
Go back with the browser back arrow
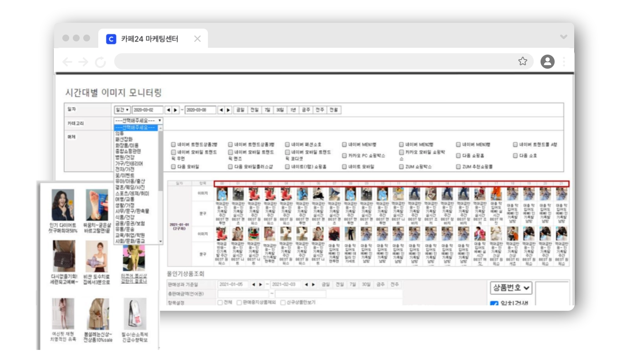(67, 62)
